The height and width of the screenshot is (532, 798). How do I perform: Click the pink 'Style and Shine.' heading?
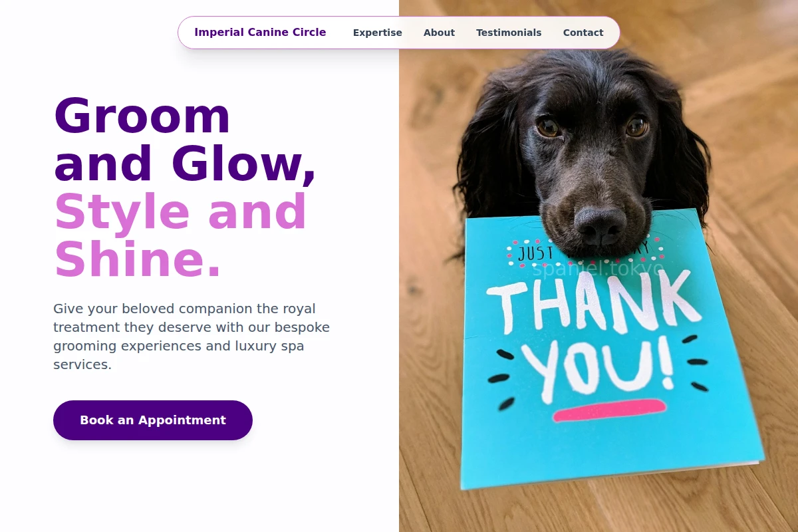(180, 235)
